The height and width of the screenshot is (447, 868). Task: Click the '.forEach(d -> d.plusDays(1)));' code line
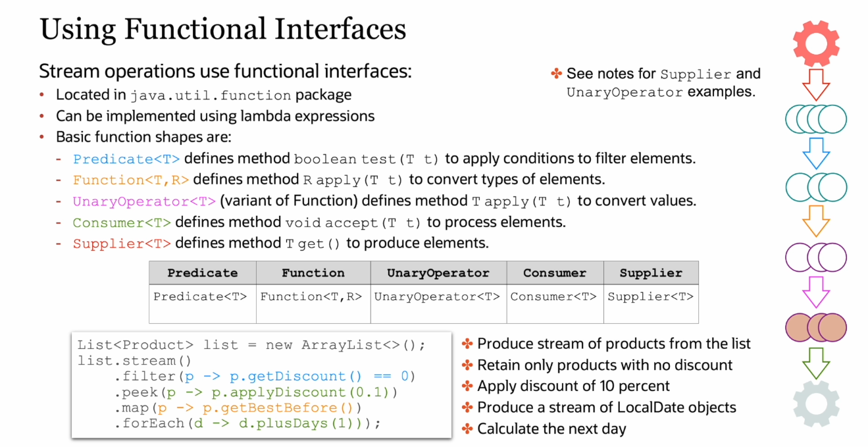pyautogui.click(x=247, y=423)
